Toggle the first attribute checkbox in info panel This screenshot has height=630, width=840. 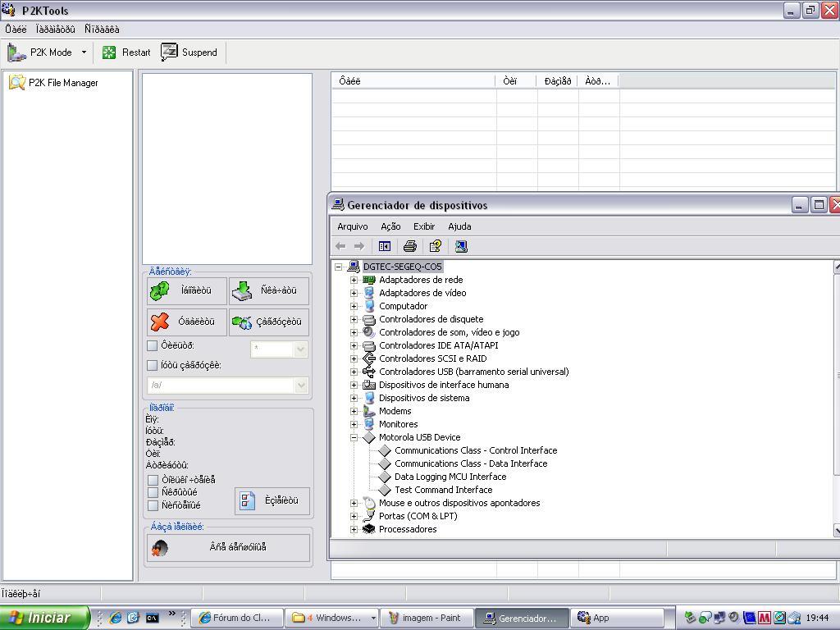click(153, 480)
